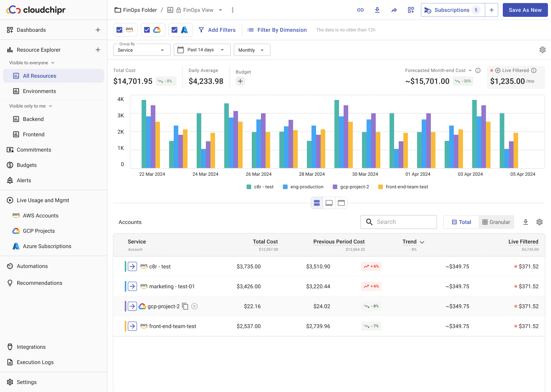Viewport: 551px width, 392px height.
Task: Open Dashboards in sidebar
Action: (x=31, y=30)
